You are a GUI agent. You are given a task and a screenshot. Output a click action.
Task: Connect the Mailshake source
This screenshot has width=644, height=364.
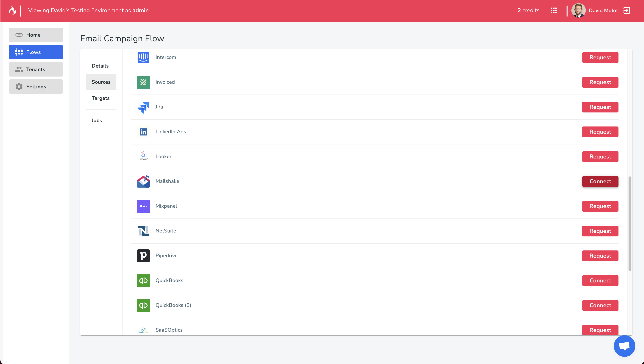[x=600, y=181]
